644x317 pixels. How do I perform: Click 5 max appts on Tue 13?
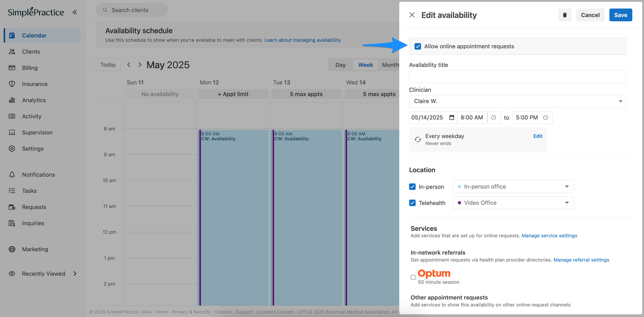[306, 94]
